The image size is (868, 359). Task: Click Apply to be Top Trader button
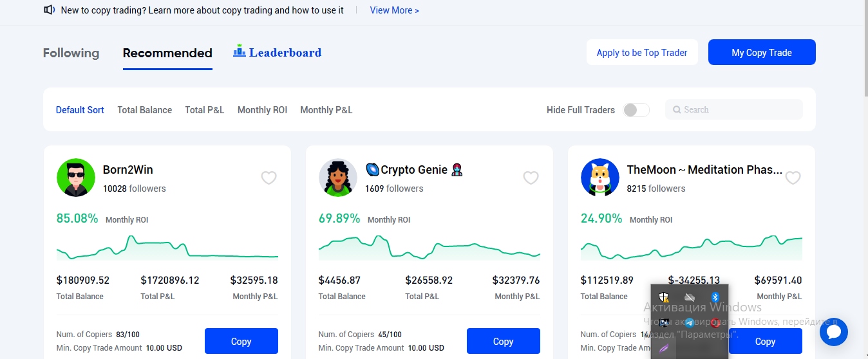coord(642,52)
